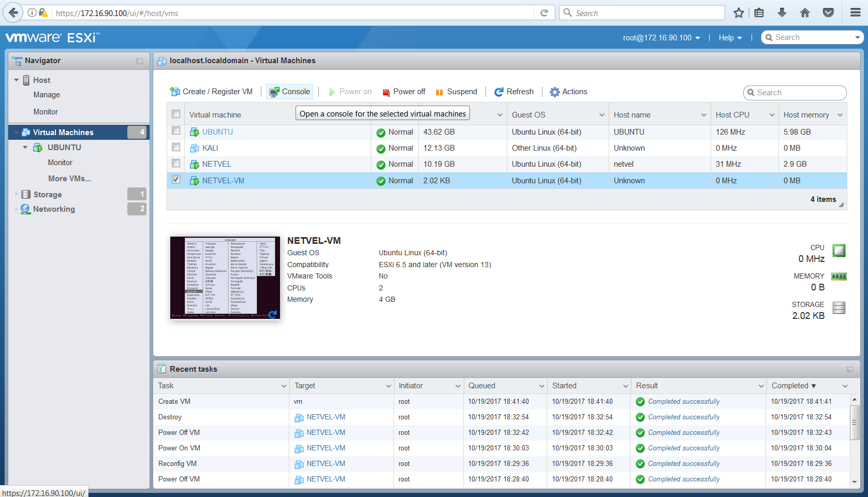Click the VM icon beside KALI
The height and width of the screenshot is (497, 868).
195,148
